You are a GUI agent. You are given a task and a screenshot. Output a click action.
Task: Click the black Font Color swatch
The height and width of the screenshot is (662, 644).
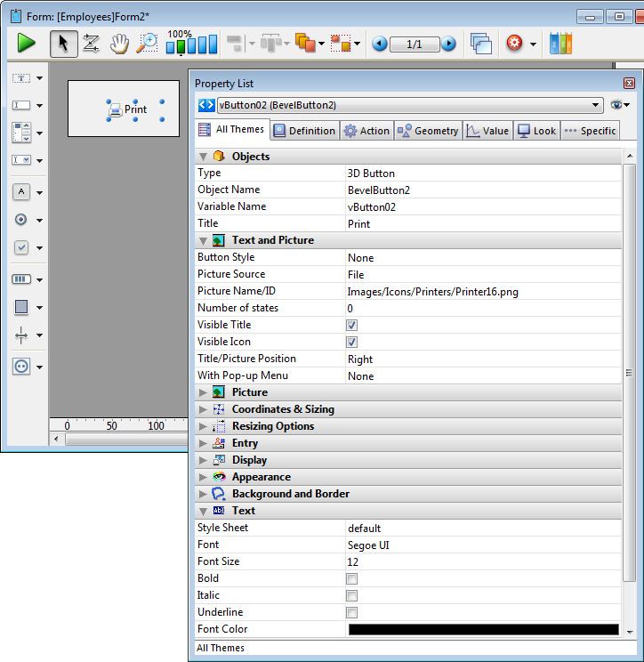(x=483, y=630)
